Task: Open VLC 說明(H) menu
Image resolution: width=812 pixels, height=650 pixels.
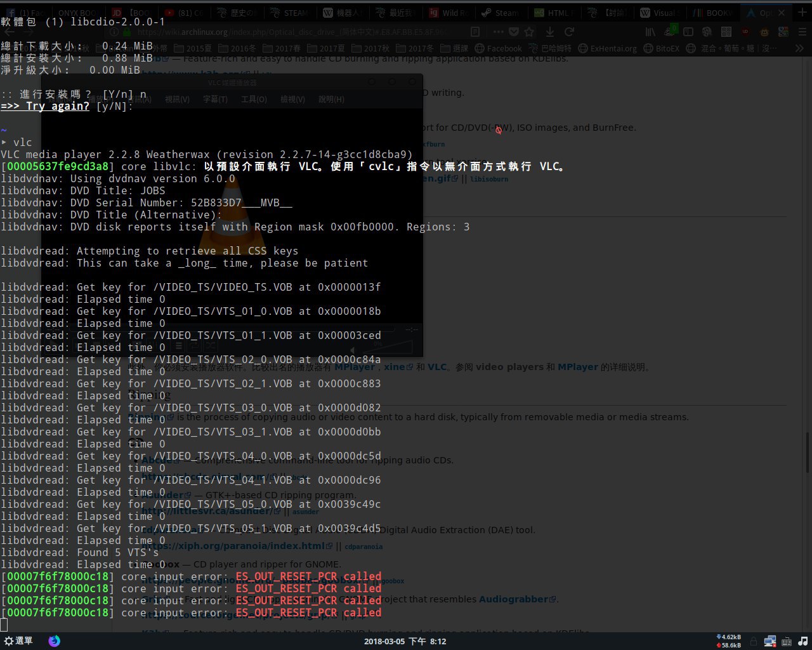Action: (x=331, y=99)
